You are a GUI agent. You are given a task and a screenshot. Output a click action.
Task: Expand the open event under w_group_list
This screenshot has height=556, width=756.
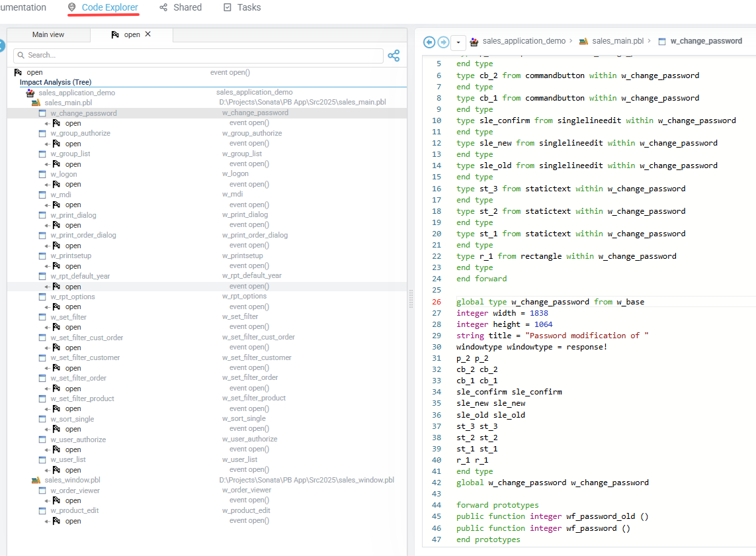click(47, 165)
